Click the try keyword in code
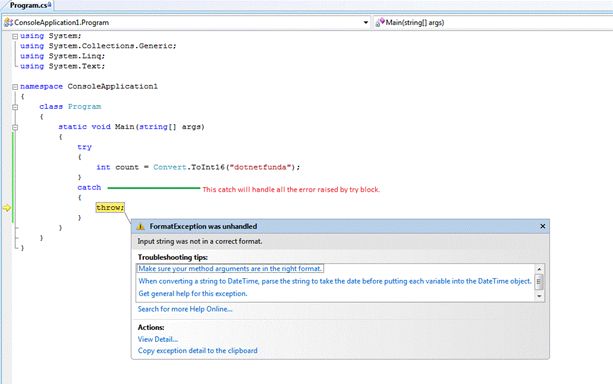This screenshot has height=384, width=613. [84, 147]
